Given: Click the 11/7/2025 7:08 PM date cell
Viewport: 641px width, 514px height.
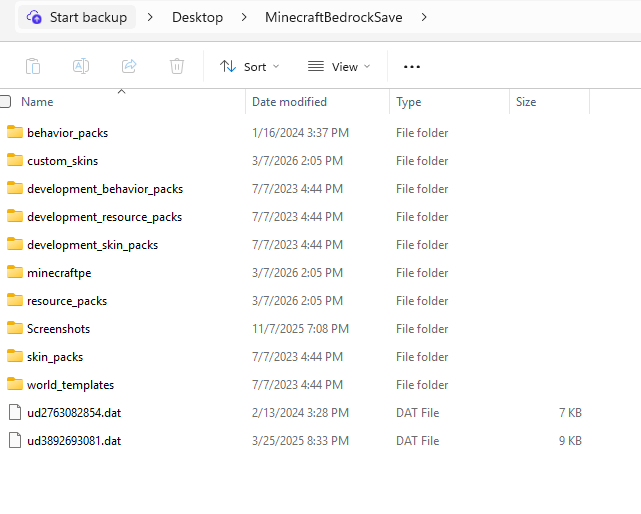Looking at the screenshot, I should (300, 329).
